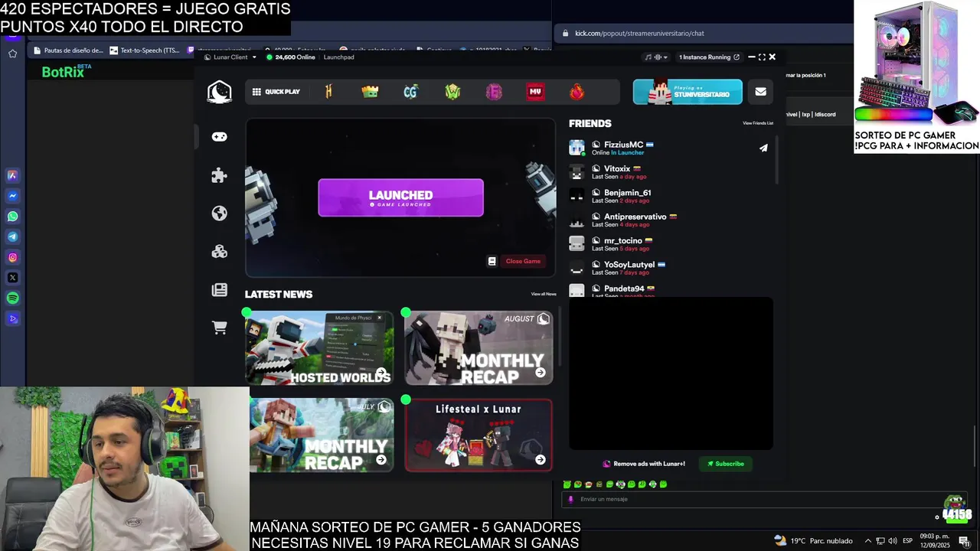The width and height of the screenshot is (980, 551).
Task: Open the Text-to-Speech bookmark
Action: [x=145, y=51]
